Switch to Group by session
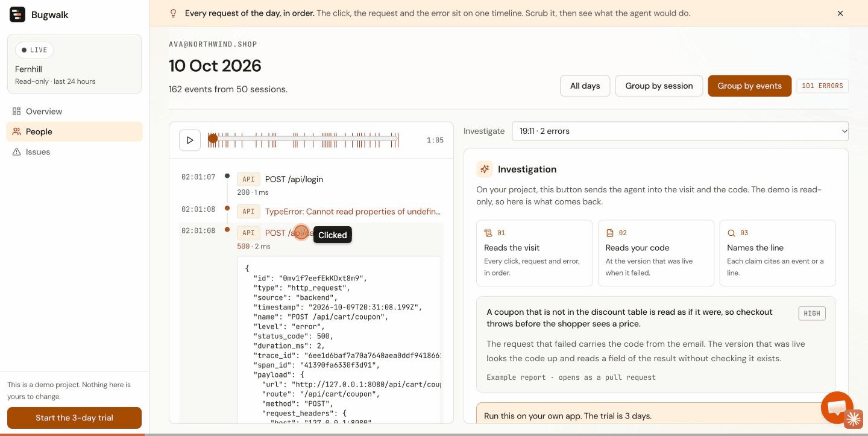Viewport: 868px width, 436px height. 659,86
